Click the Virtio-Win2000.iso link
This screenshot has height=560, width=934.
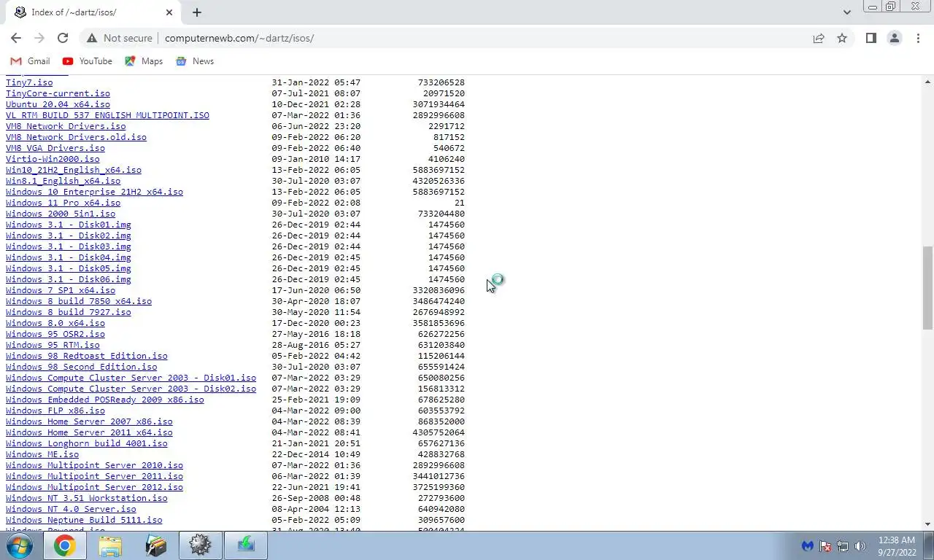click(x=53, y=159)
